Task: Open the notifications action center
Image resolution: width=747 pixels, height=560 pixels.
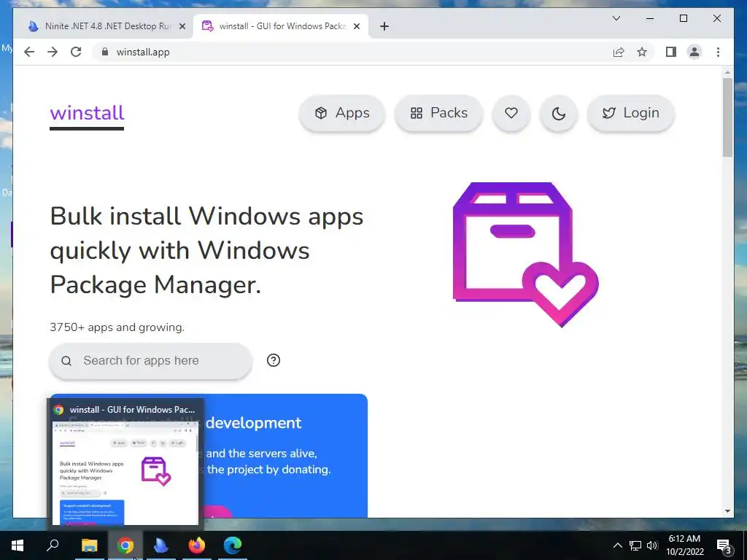Action: [x=724, y=545]
